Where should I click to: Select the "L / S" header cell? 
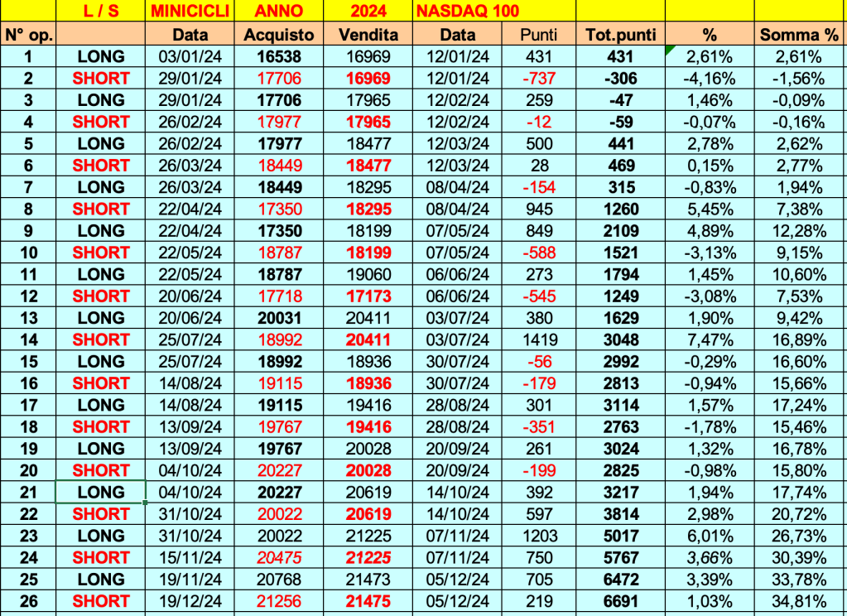(x=100, y=12)
